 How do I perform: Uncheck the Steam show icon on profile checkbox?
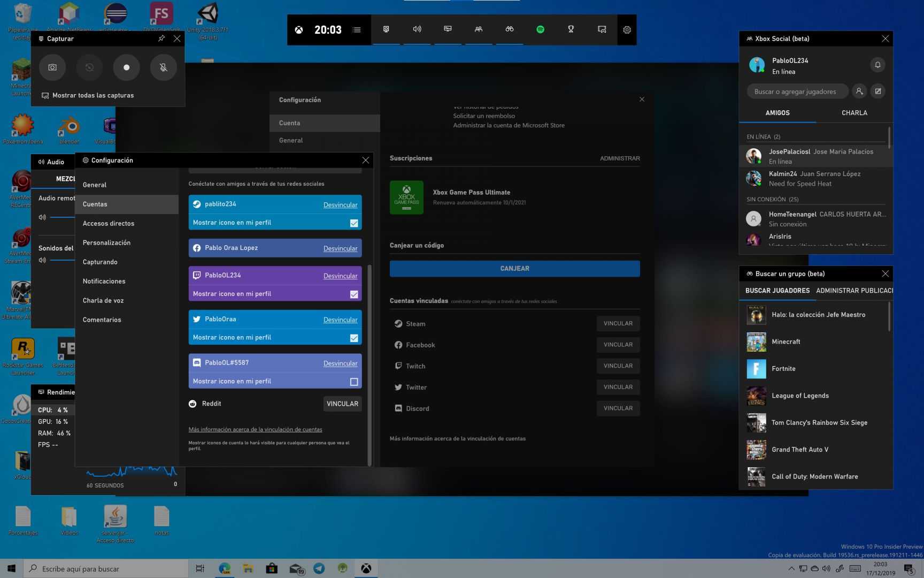[x=354, y=223]
